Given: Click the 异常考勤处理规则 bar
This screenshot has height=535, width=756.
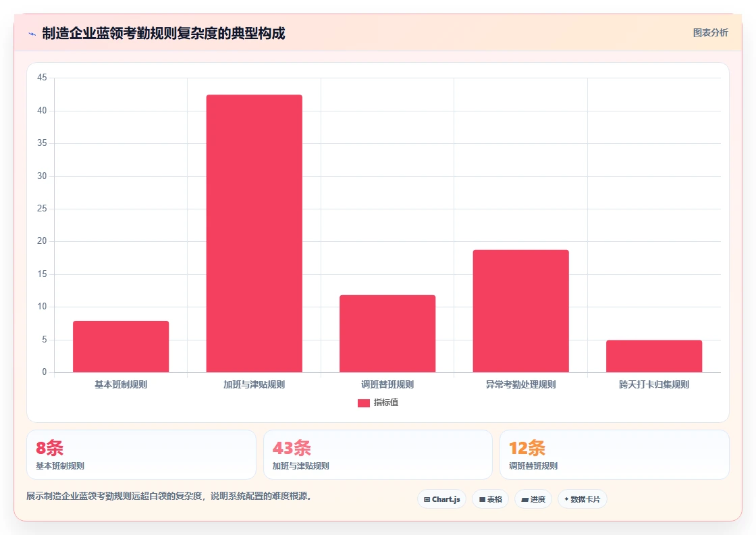Looking at the screenshot, I should point(520,311).
